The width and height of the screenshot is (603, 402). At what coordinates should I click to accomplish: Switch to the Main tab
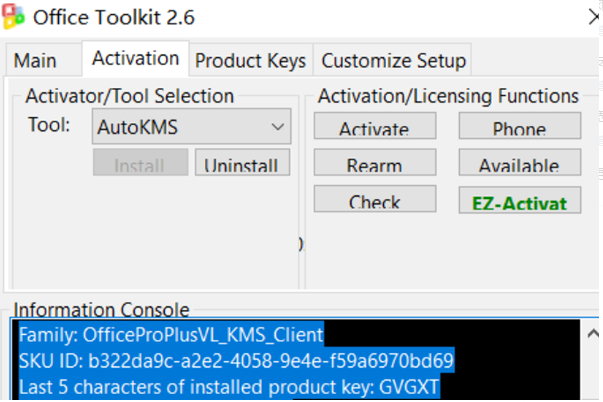[35, 60]
